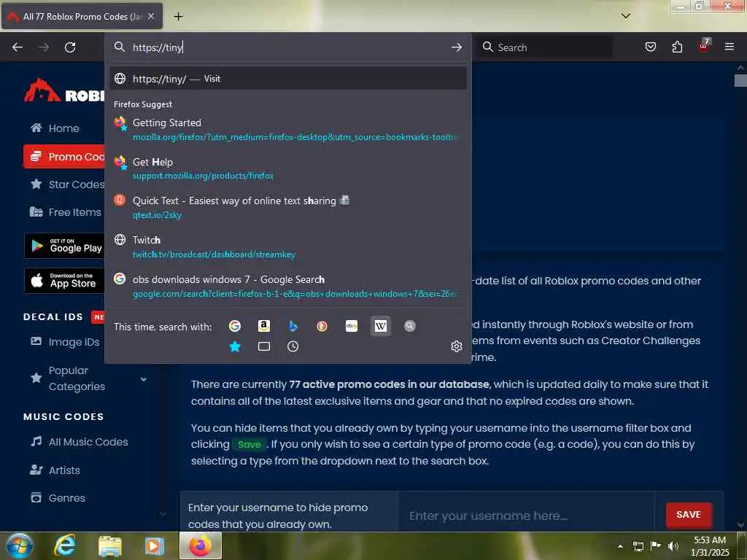Click in the address bar text field
The height and width of the screenshot is (560, 747).
tap(288, 47)
